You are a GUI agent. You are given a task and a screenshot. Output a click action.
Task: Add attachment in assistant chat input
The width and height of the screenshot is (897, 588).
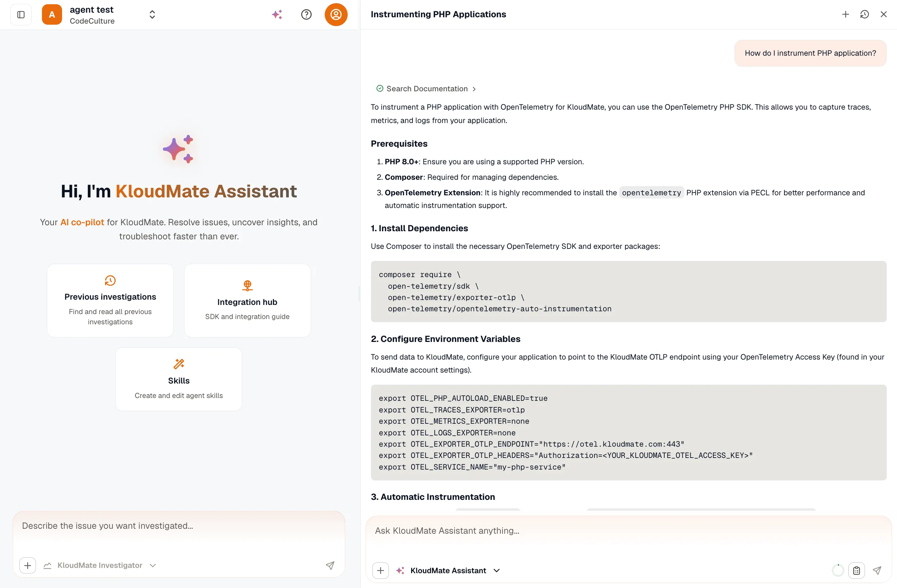pyautogui.click(x=380, y=570)
